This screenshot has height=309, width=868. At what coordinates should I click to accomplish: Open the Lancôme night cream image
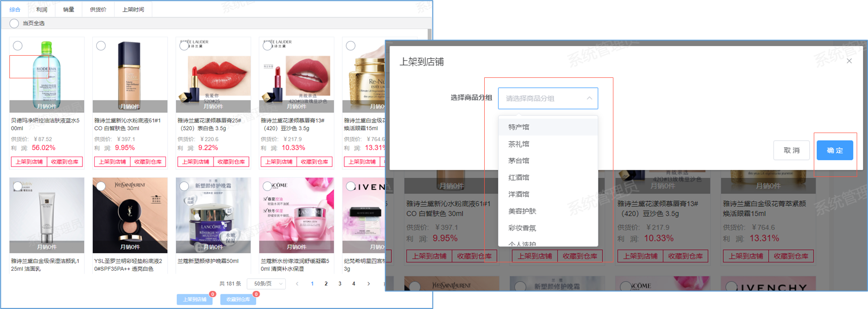[213, 215]
